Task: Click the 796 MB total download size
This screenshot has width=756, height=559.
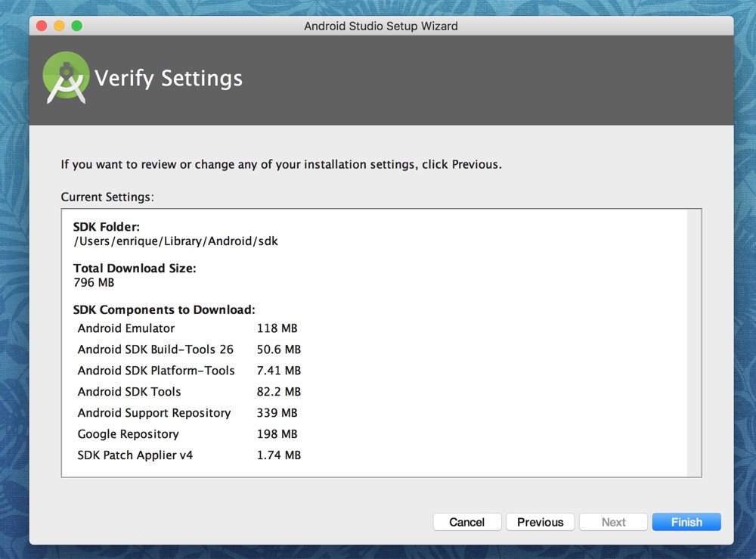Action: tap(94, 282)
